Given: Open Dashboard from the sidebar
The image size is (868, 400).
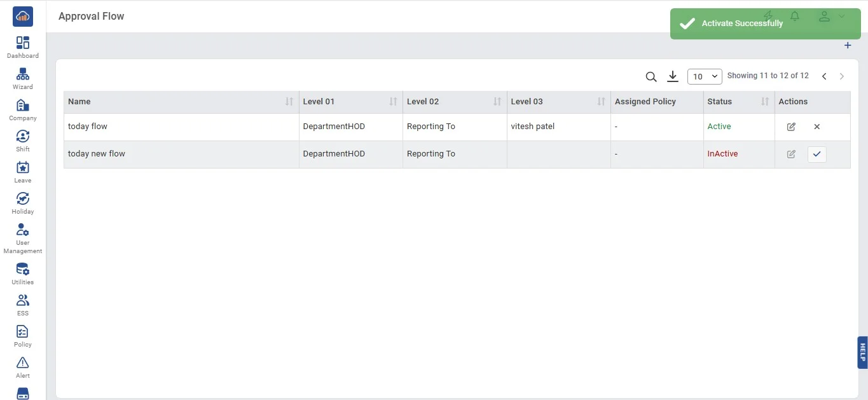Looking at the screenshot, I should 23,47.
